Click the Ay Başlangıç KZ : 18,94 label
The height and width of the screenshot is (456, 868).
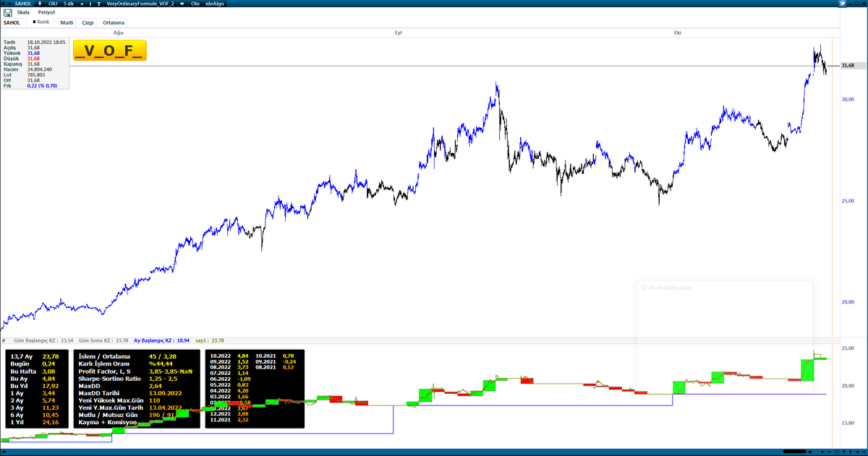(x=162, y=340)
